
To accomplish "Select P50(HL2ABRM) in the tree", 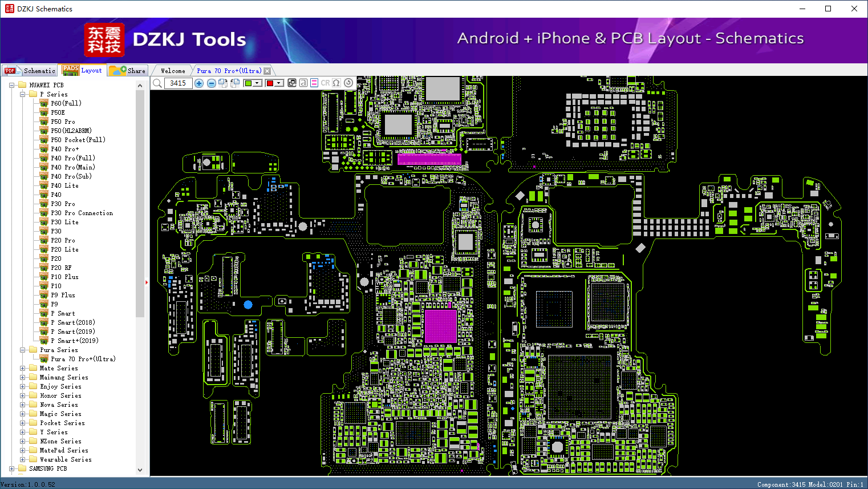I will pyautogui.click(x=71, y=131).
